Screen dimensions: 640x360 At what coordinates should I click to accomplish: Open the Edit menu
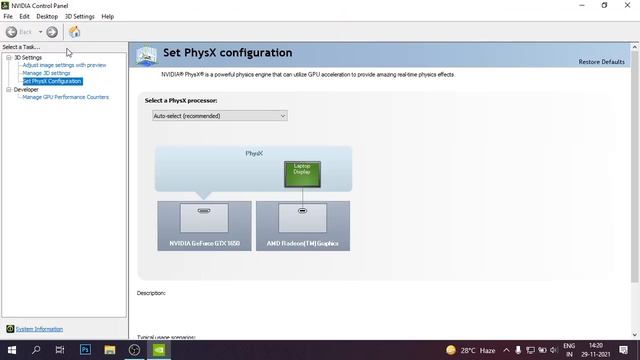pos(24,16)
